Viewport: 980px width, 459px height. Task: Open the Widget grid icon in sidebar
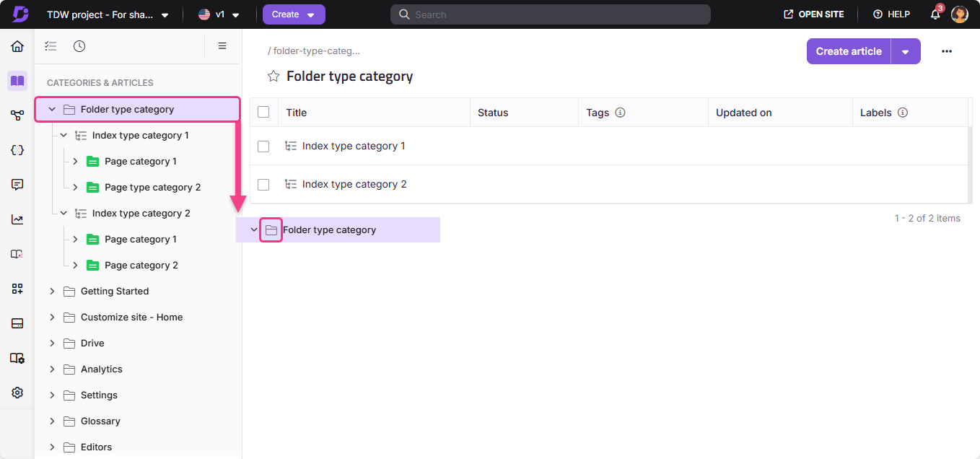17,289
